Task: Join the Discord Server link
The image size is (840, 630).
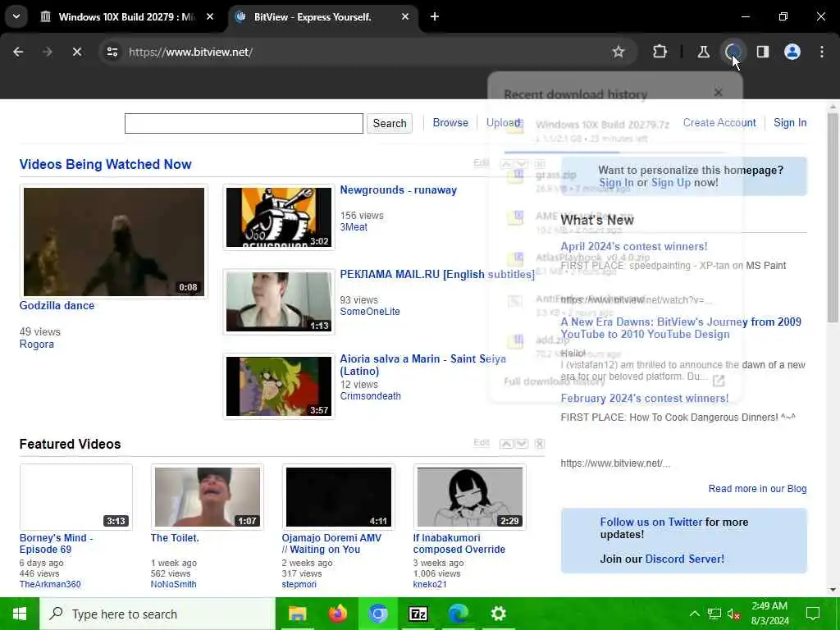Action: pyautogui.click(x=685, y=559)
